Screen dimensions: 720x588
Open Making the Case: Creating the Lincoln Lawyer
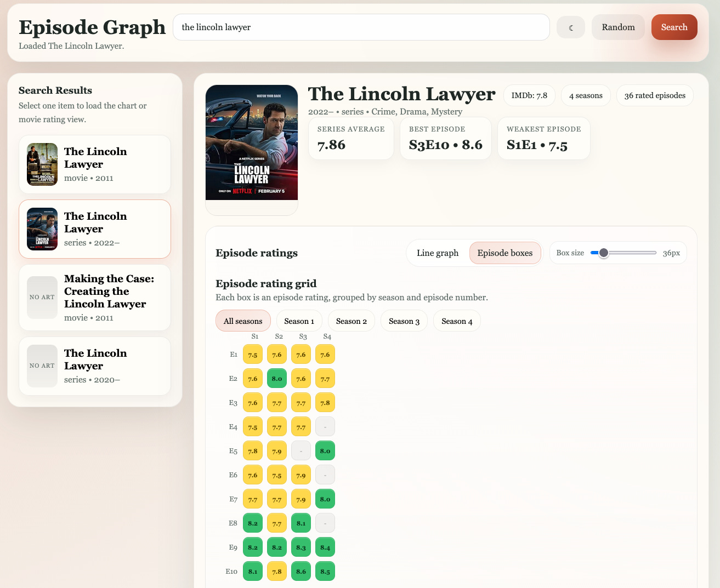tap(95, 298)
